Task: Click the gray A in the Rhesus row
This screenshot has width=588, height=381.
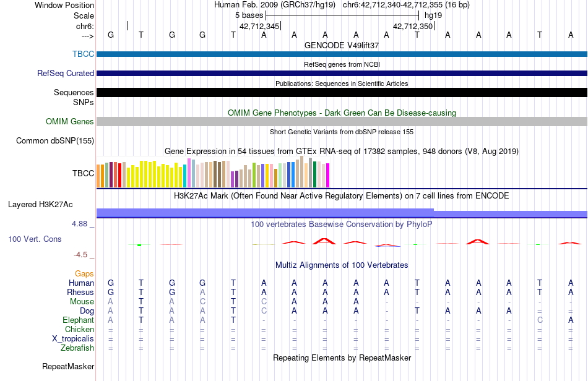Action: pos(202,292)
